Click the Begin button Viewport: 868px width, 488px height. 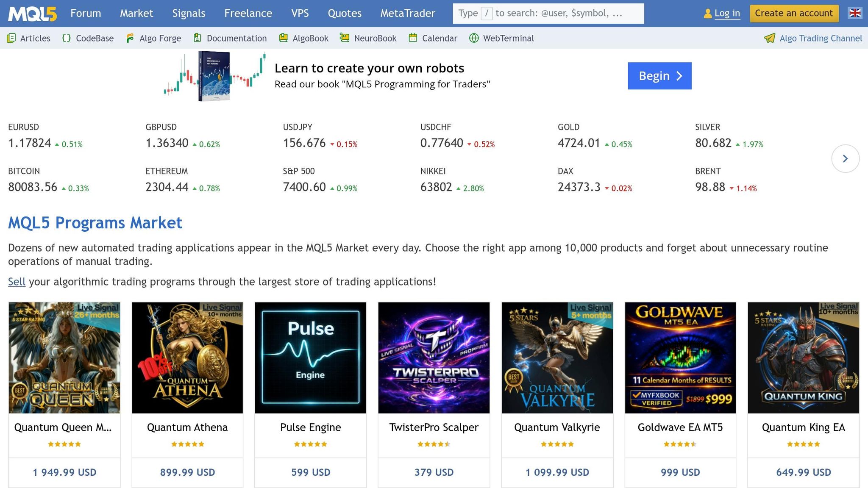point(659,76)
